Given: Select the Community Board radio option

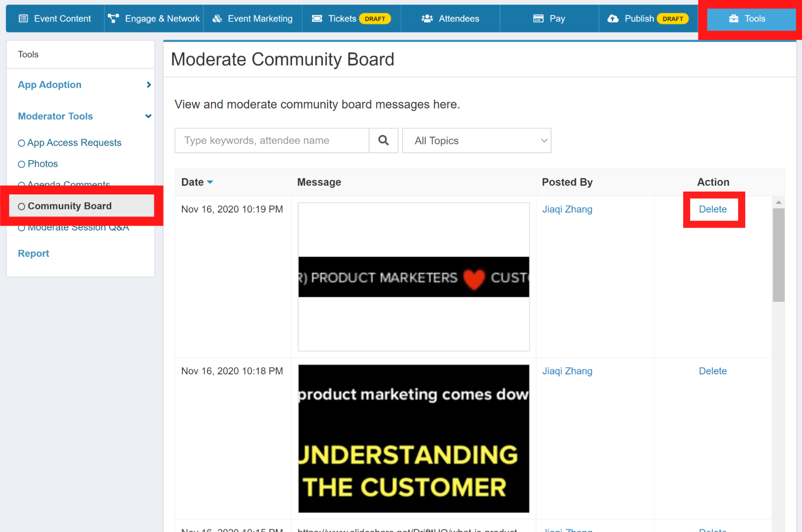Looking at the screenshot, I should point(21,206).
